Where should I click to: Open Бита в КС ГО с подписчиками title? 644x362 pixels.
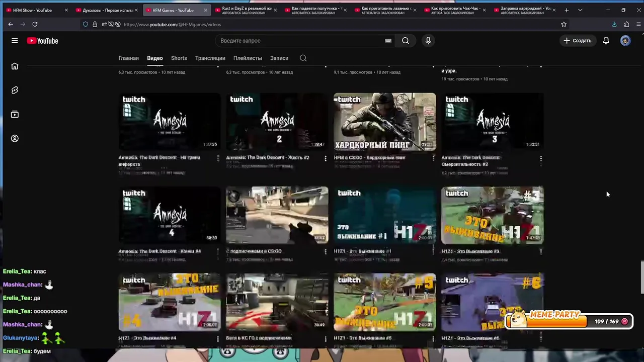pyautogui.click(x=259, y=338)
